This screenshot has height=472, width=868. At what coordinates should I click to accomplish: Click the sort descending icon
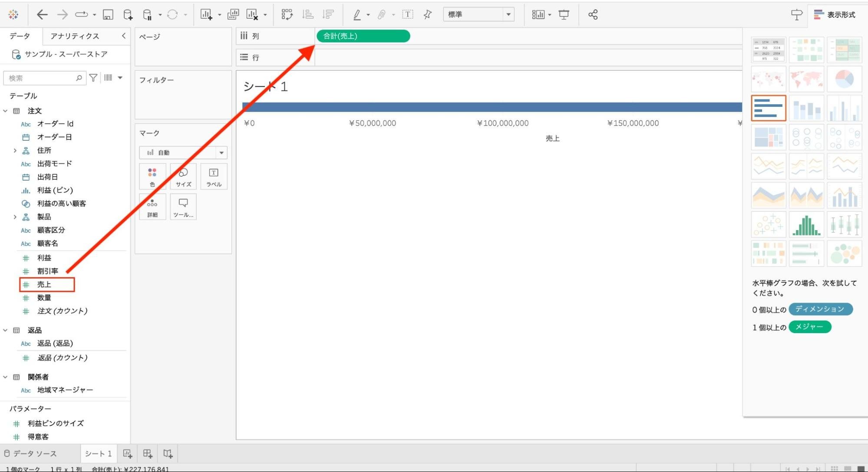pos(328,14)
